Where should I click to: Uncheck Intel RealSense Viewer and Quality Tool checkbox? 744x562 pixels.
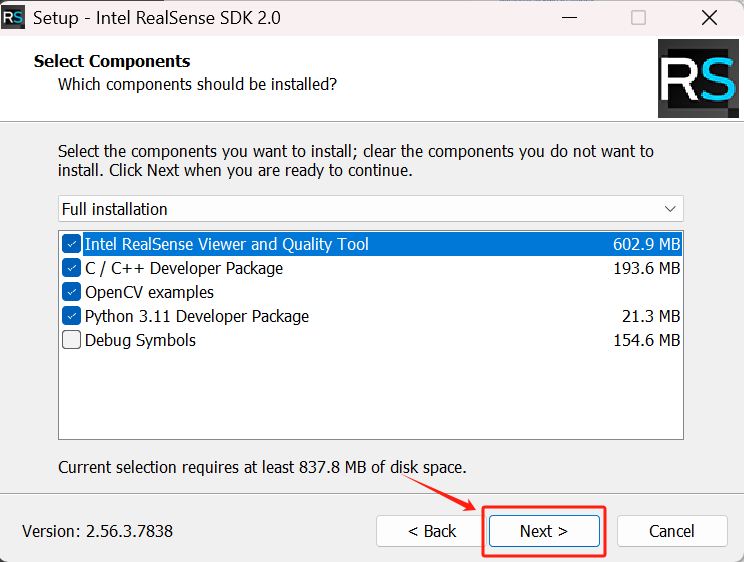click(71, 244)
